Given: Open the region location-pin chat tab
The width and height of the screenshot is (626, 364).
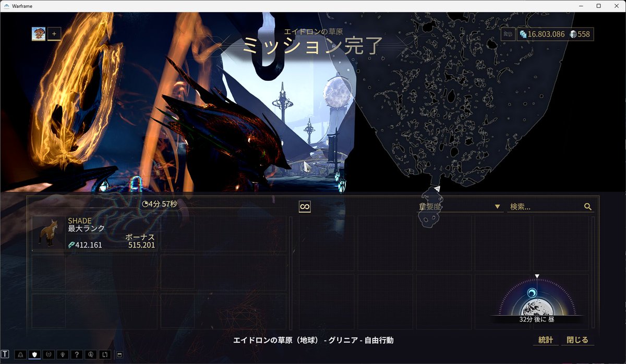Looking at the screenshot, I should coord(63,355).
